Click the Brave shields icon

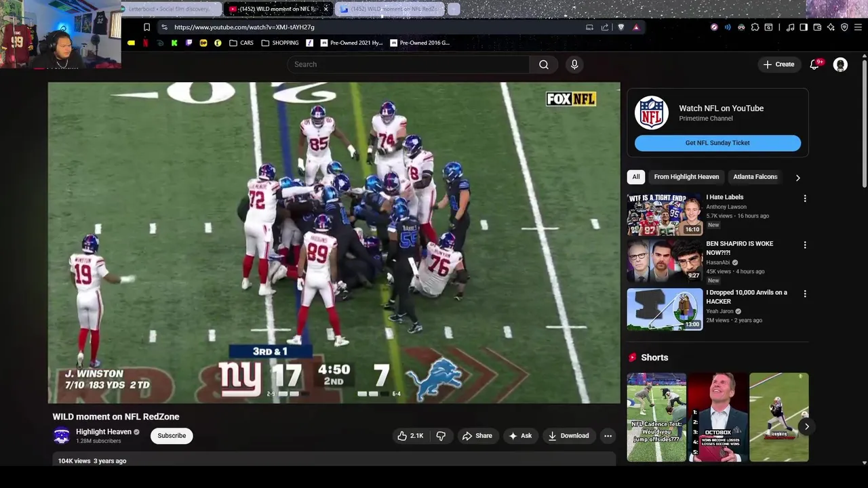[620, 27]
